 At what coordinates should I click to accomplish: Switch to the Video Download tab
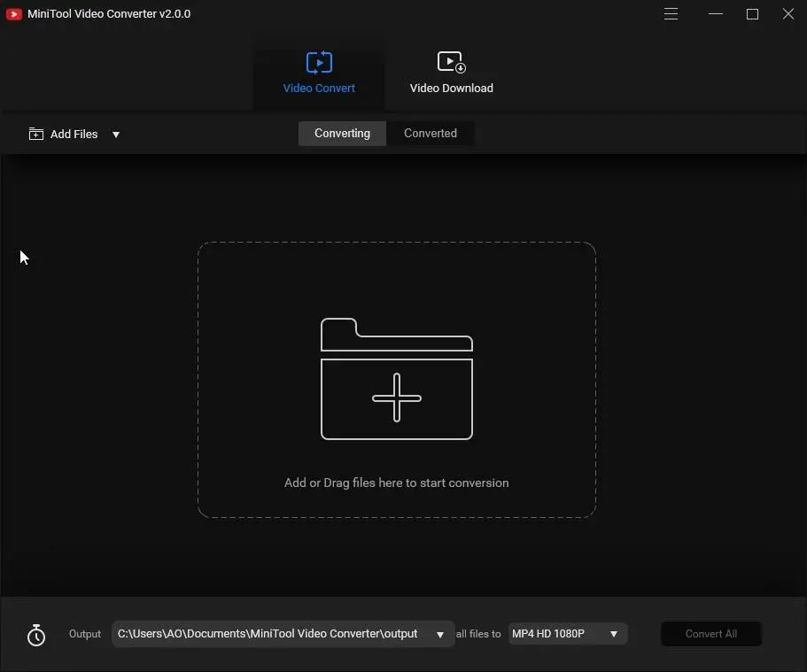[452, 73]
